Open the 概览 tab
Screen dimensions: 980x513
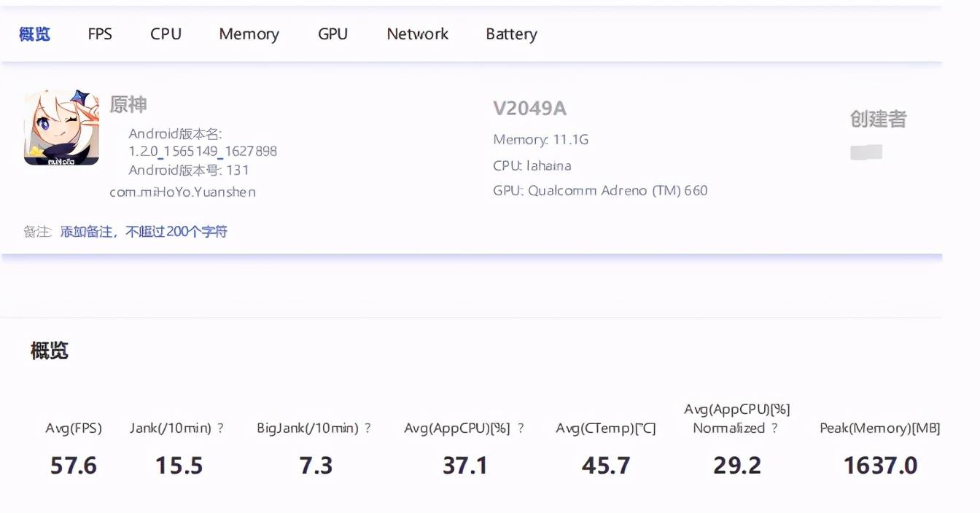(x=34, y=34)
